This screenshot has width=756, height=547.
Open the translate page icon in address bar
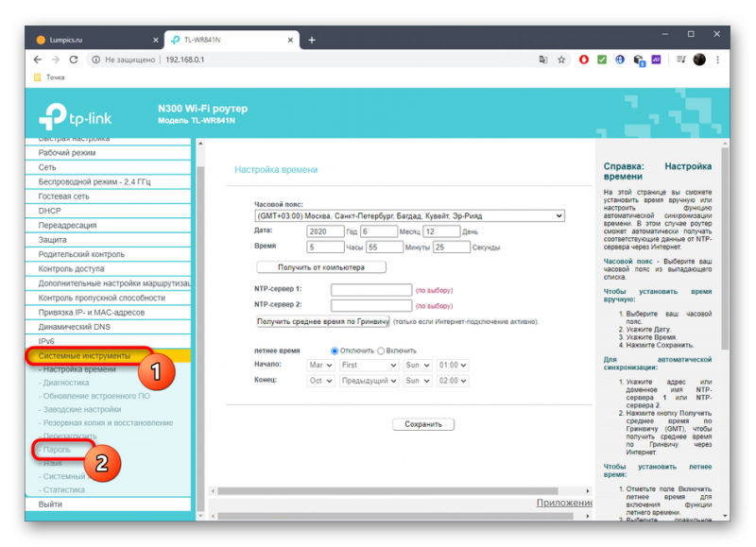542,60
